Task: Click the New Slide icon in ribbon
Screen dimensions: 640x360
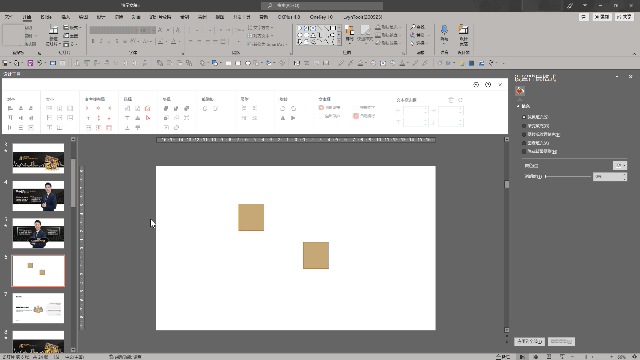Action: [53, 30]
